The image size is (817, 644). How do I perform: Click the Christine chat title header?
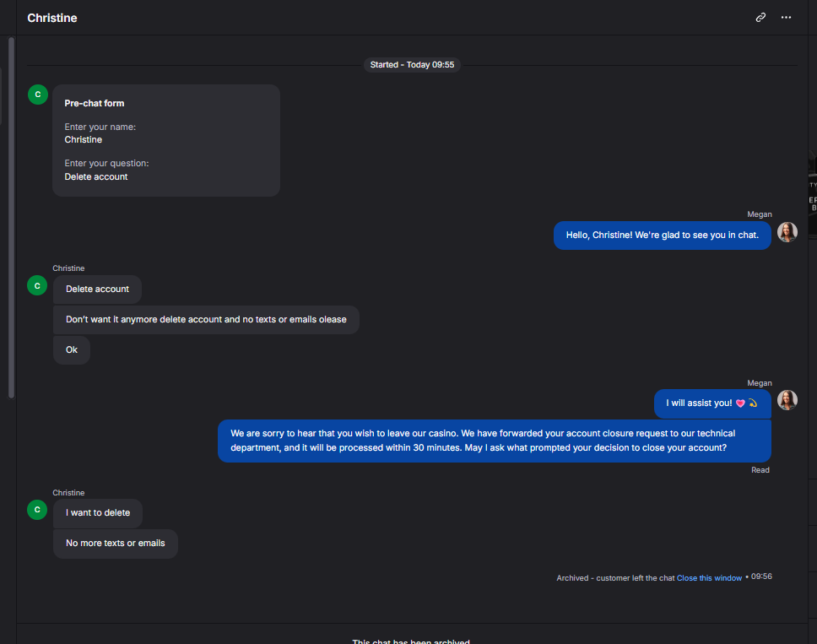point(52,18)
